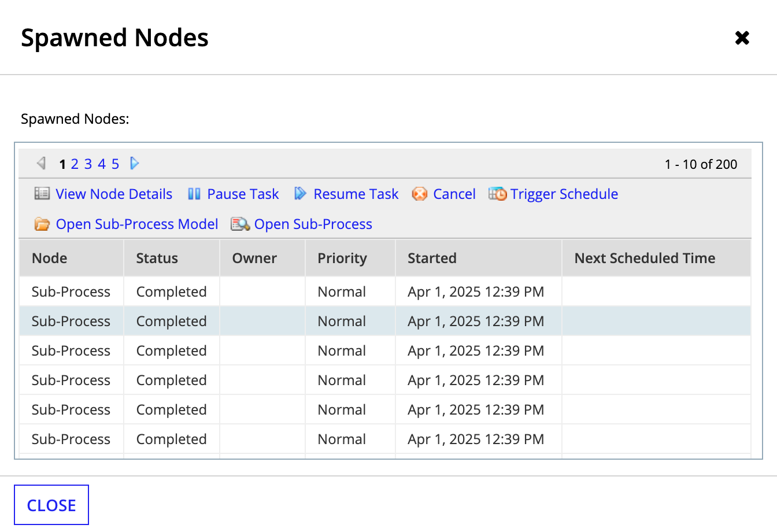Close dialog with the X icon
Image resolution: width=777 pixels, height=532 pixels.
coord(742,38)
